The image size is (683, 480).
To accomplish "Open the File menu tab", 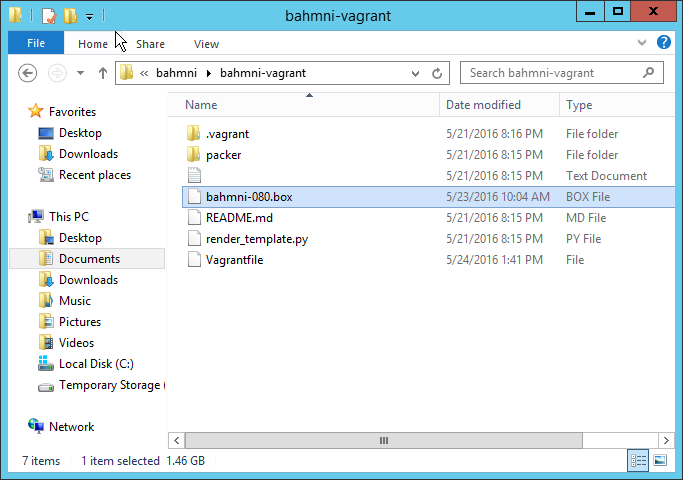I will click(x=36, y=43).
